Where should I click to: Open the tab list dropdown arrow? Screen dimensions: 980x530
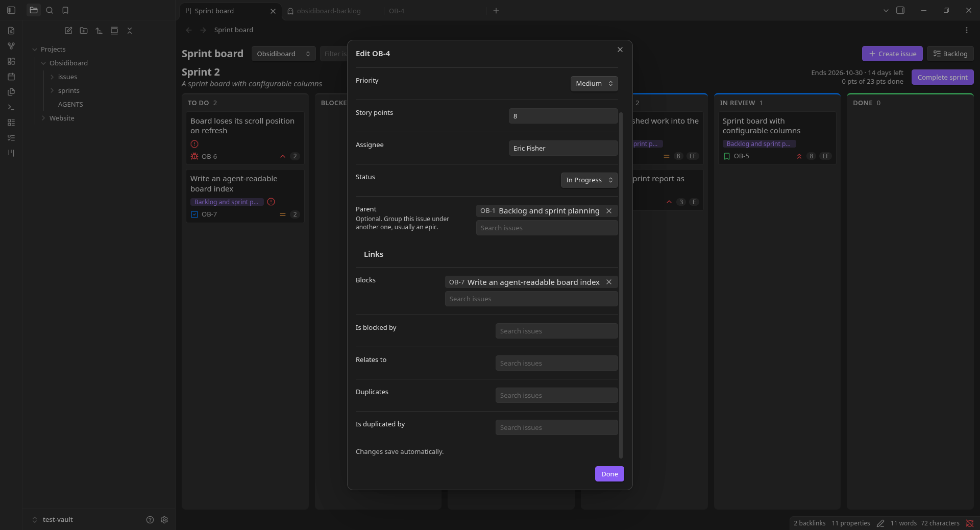[886, 10]
